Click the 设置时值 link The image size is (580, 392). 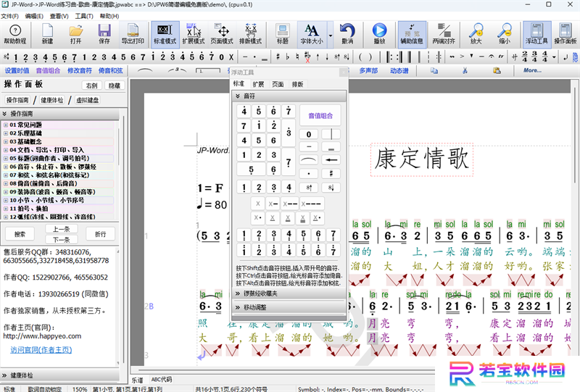[17, 70]
